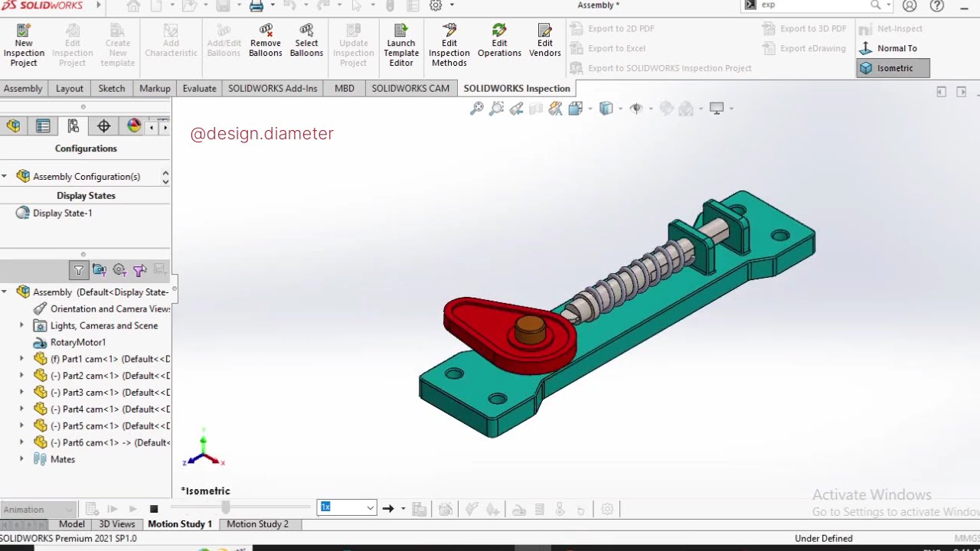Open the PropertyManager tab

[x=43, y=126]
